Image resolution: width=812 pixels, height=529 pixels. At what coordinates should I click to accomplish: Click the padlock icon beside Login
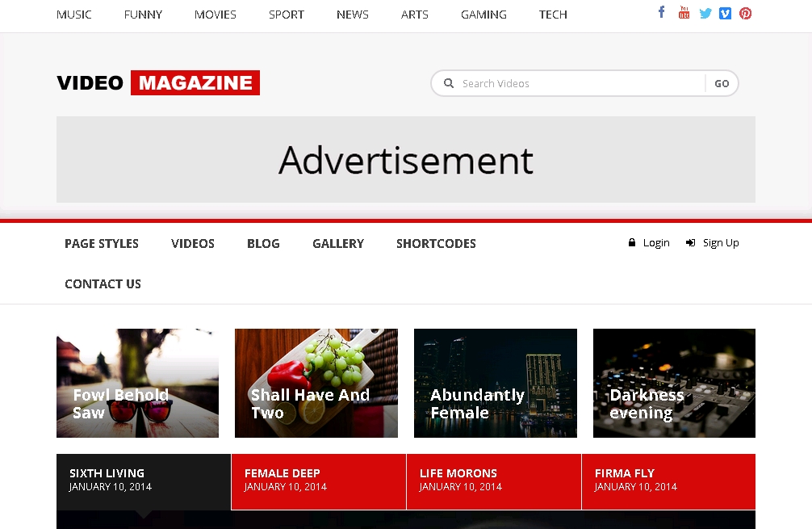[632, 243]
